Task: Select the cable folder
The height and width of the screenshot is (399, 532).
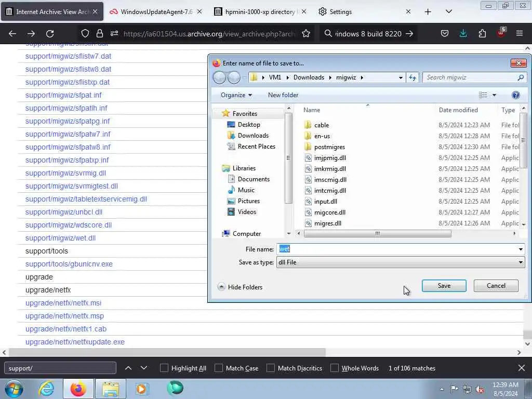Action: pyautogui.click(x=321, y=125)
